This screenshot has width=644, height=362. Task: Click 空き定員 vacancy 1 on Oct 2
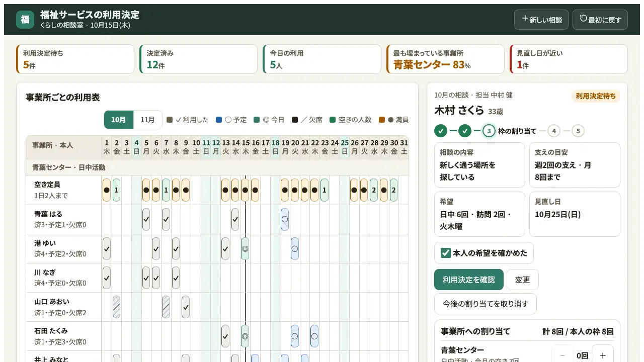coord(116,190)
